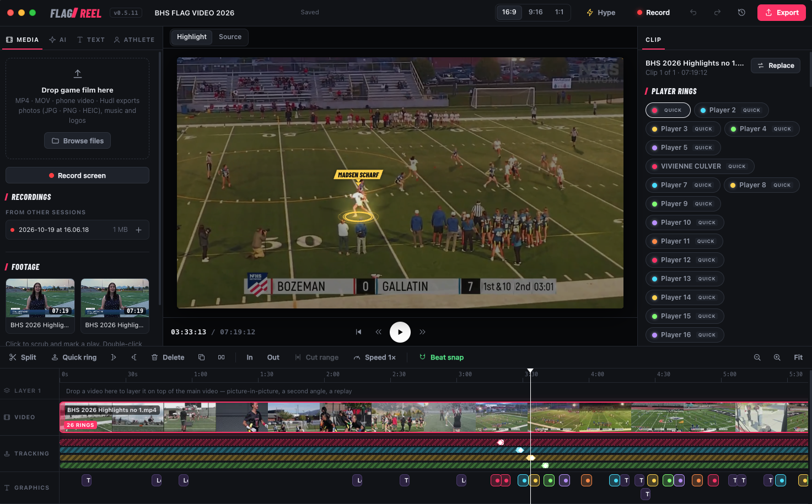Select the recording 2026-10-19 at 16.06.18

coord(77,230)
